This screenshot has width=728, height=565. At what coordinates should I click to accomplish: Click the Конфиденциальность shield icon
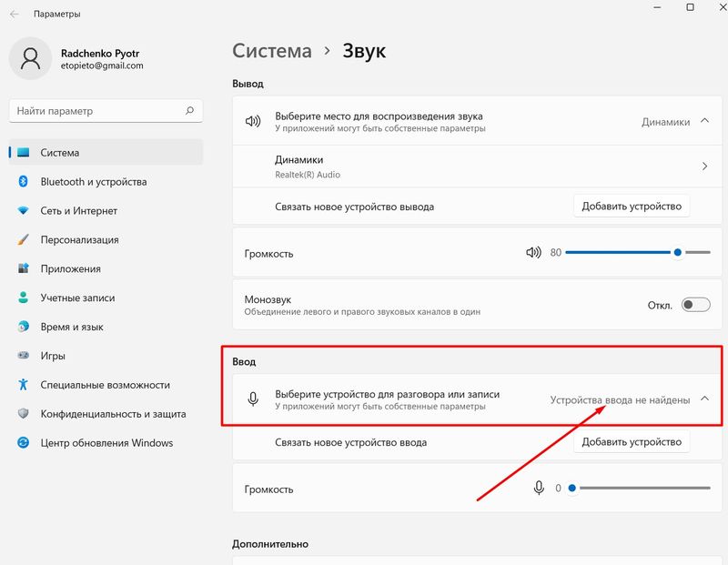coord(24,414)
